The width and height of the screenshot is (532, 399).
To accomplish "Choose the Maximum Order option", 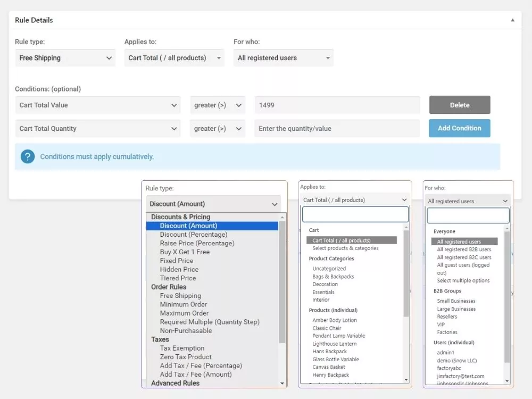I will tap(184, 313).
